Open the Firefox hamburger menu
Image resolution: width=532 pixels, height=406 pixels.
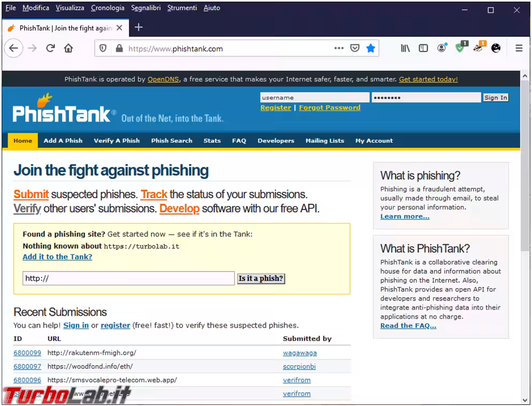coord(519,48)
